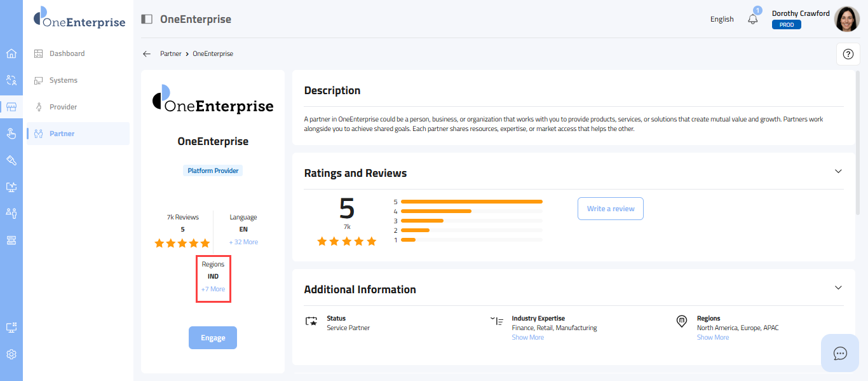The height and width of the screenshot is (381, 868).
Task: Open settings gear icon
Action: tap(11, 354)
